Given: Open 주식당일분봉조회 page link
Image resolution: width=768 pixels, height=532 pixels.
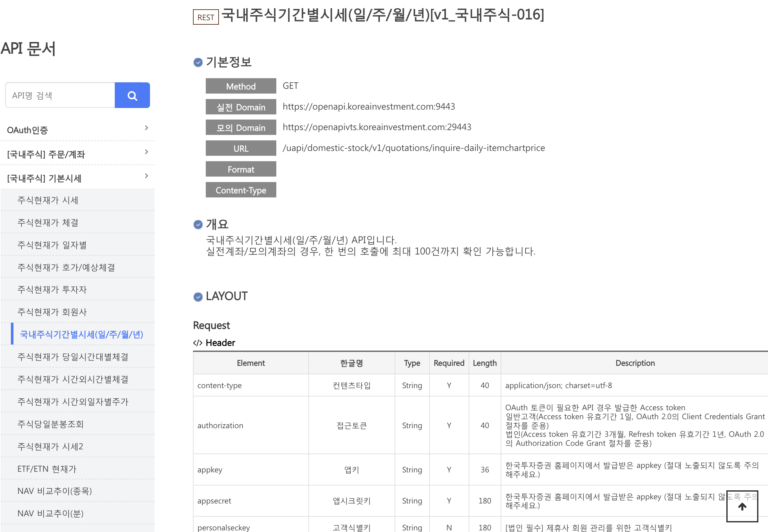Looking at the screenshot, I should coord(50,424).
